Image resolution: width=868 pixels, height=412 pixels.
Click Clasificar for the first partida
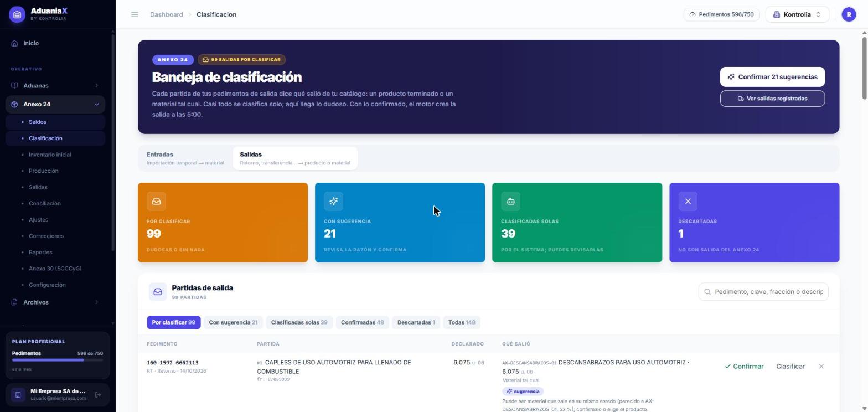click(x=790, y=367)
